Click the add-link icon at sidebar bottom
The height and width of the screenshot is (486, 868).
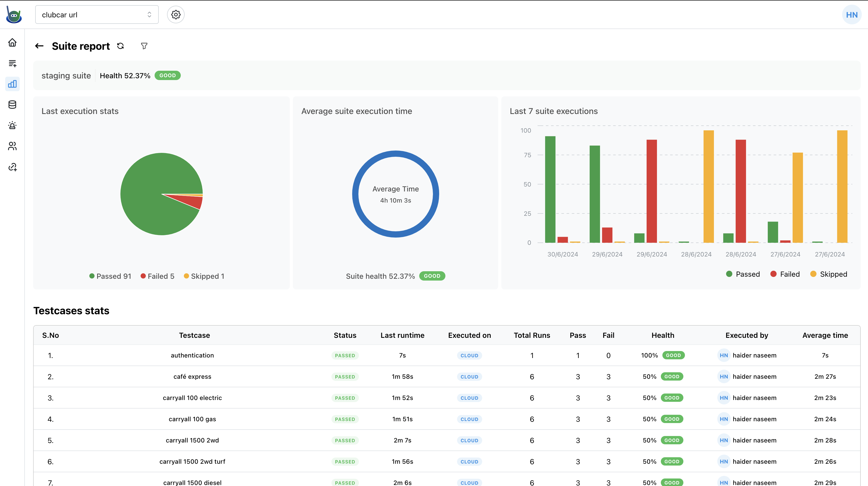tap(12, 167)
